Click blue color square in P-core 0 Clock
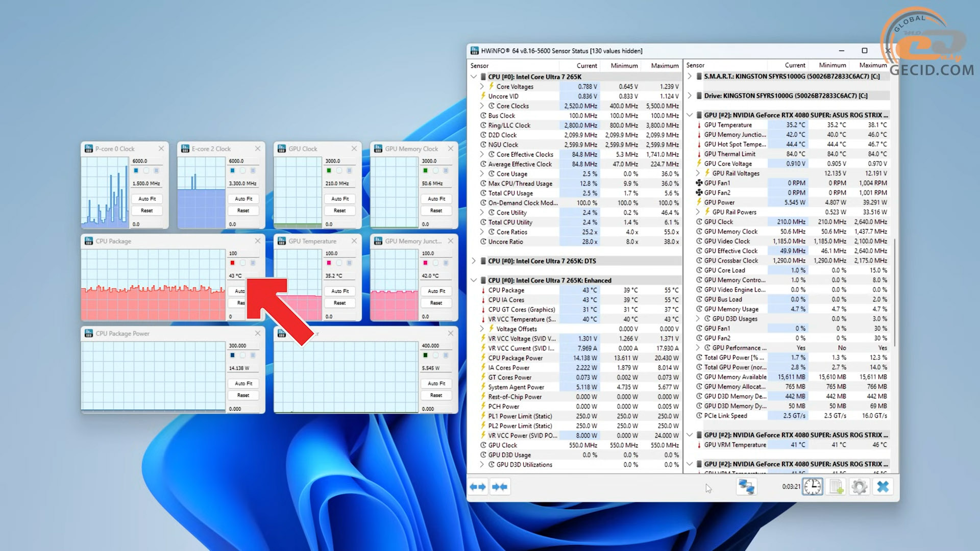980x551 pixels. 136,170
